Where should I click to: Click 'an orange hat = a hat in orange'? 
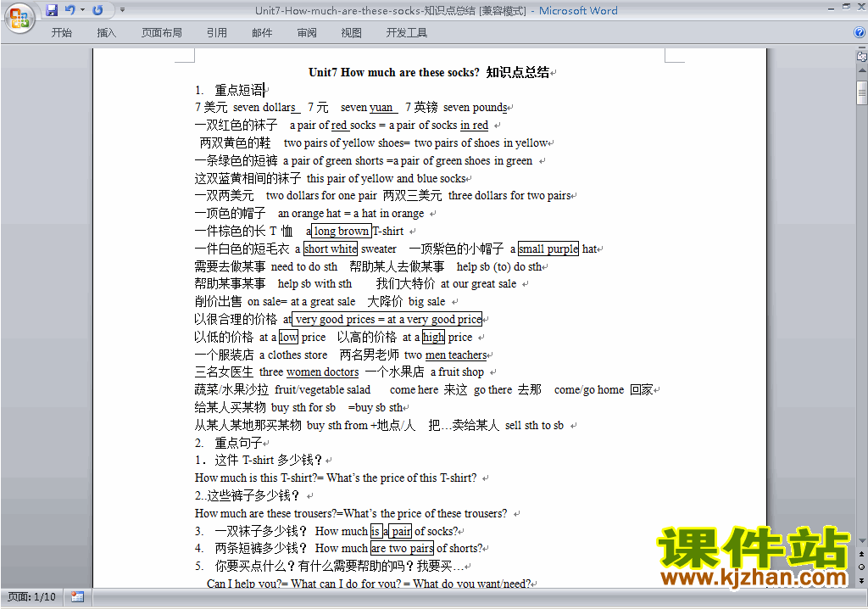tap(351, 214)
